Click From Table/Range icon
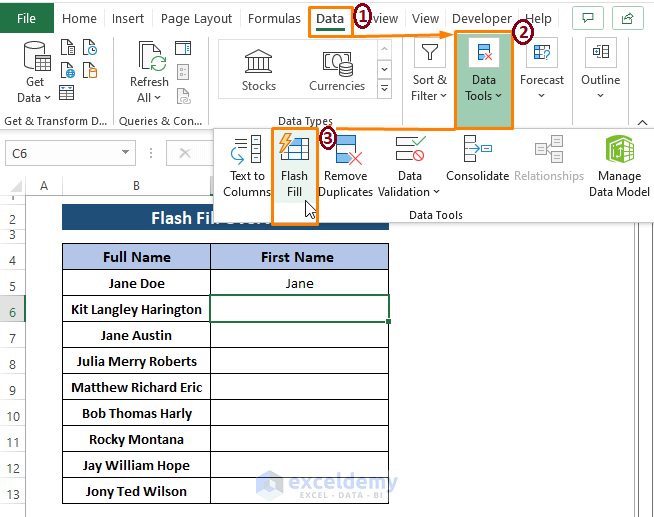 point(67,93)
